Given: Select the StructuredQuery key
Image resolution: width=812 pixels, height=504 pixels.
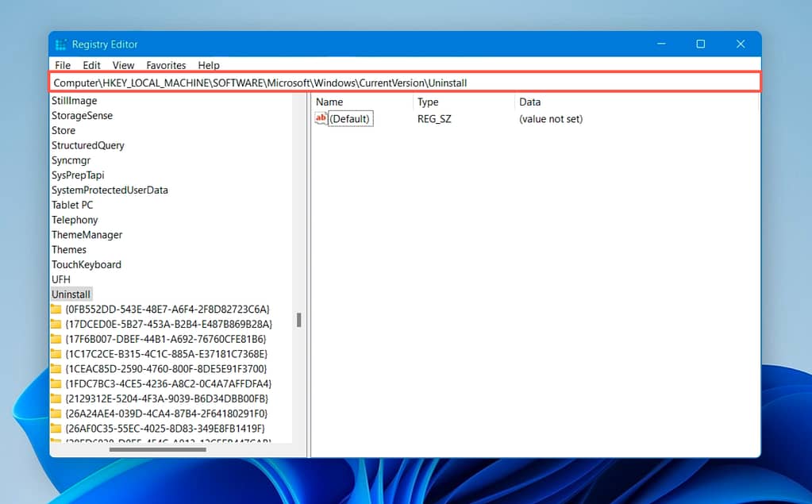Looking at the screenshot, I should 87,145.
